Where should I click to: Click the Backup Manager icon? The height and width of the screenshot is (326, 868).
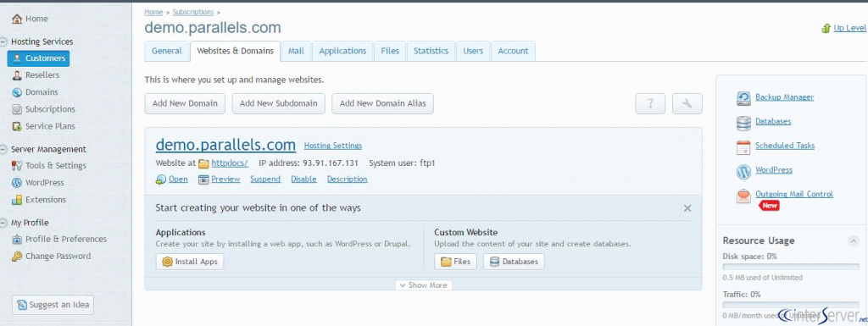pos(743,98)
